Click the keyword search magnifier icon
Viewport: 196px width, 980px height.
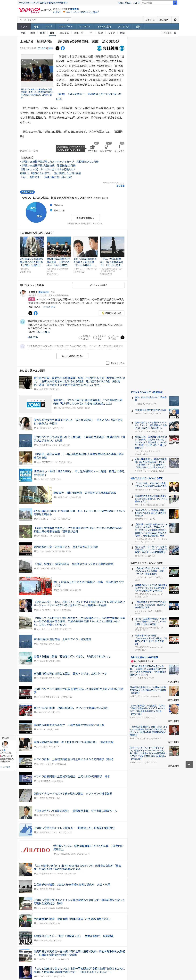pos(68,20)
